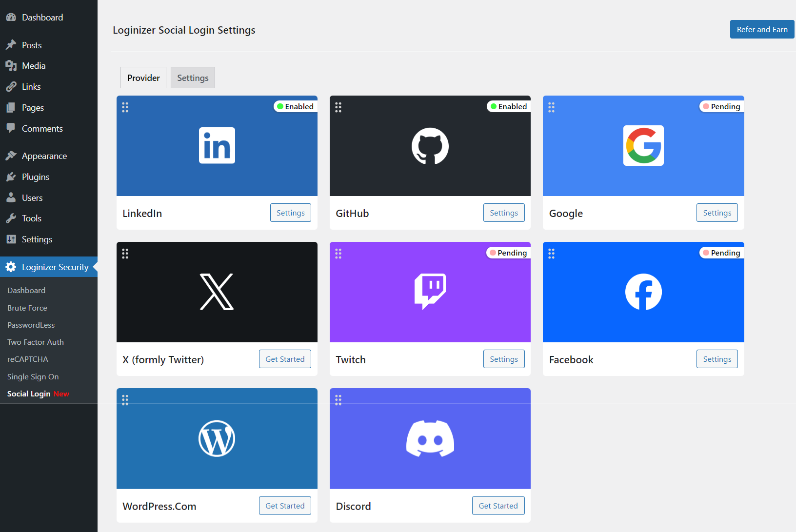The image size is (796, 532).
Task: Open Google Settings button
Action: 717,213
